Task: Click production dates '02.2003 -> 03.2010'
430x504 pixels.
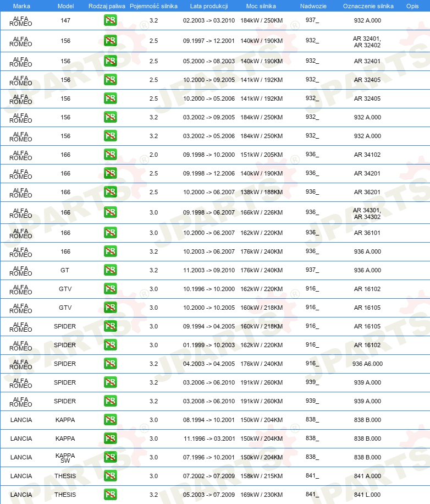Action: click(x=209, y=20)
